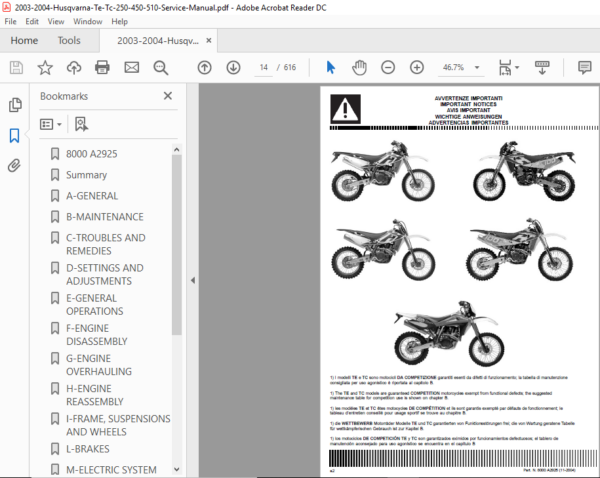This screenshot has height=478, width=600.
Task: Click the page number field
Action: (264, 68)
